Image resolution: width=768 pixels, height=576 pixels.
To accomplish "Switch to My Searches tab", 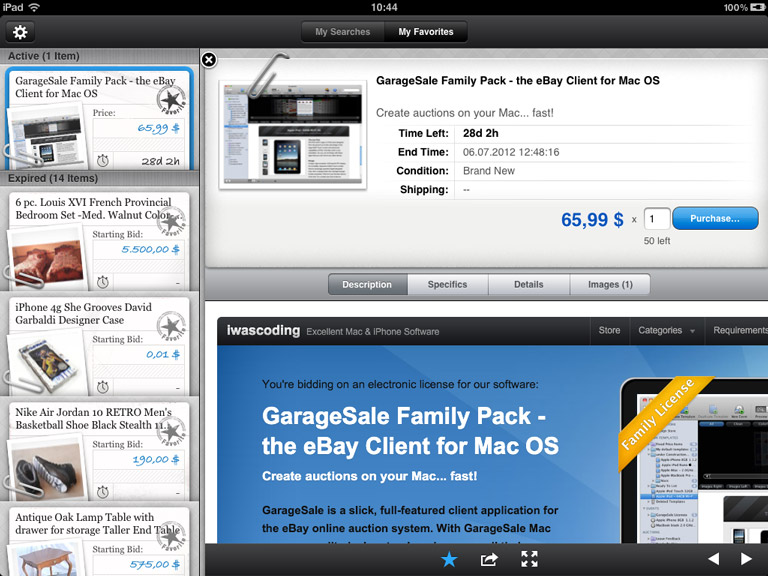I will pos(343,32).
